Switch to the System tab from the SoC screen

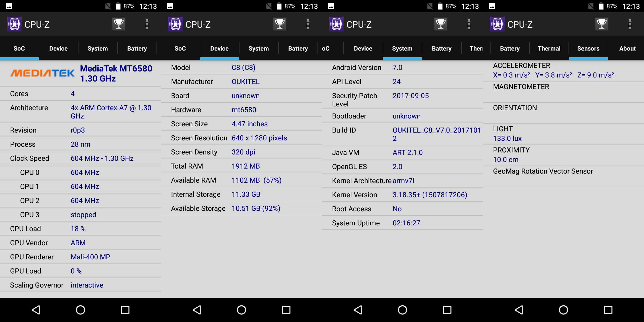point(98,49)
